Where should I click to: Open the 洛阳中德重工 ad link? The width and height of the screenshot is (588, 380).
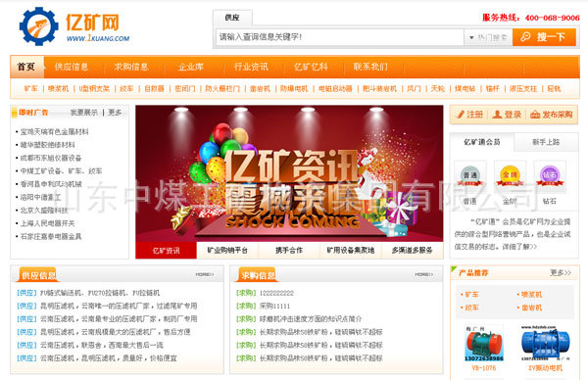coord(40,197)
